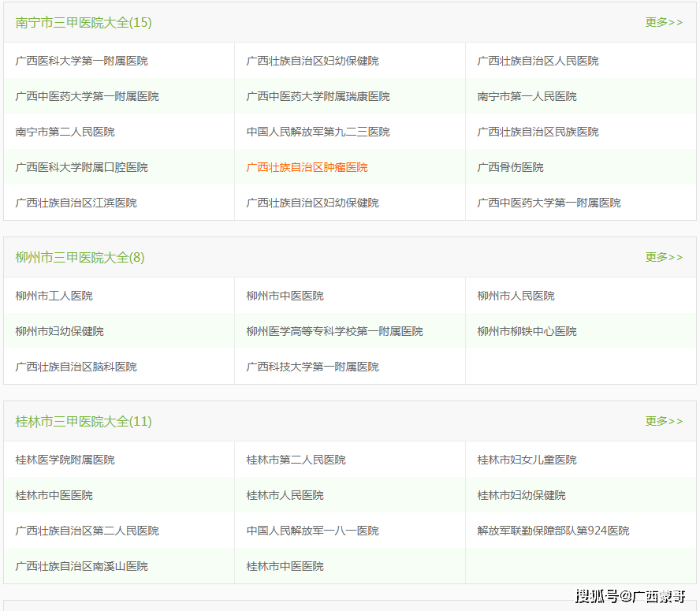Expand more in 南宁市三甲医院大全 section
Image resolution: width=700 pixels, height=611 pixels.
click(663, 22)
